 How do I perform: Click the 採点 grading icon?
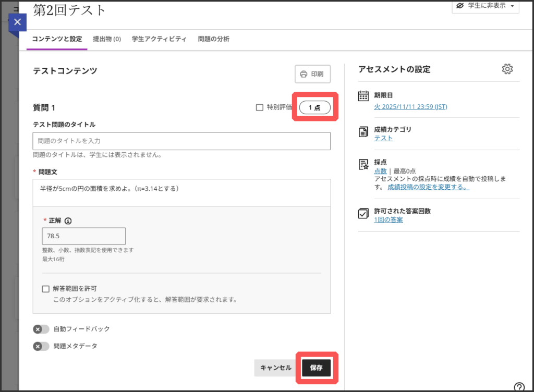363,165
